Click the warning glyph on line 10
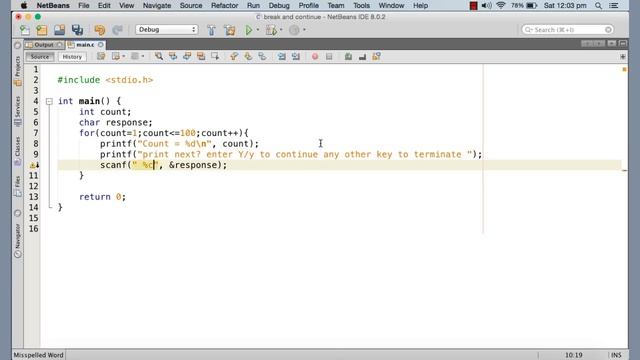 (34, 165)
